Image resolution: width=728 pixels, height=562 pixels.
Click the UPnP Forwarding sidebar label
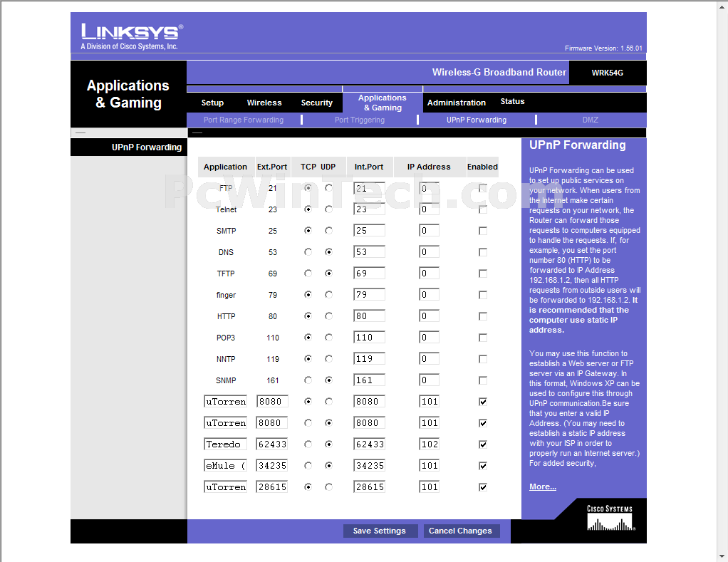[147, 147]
